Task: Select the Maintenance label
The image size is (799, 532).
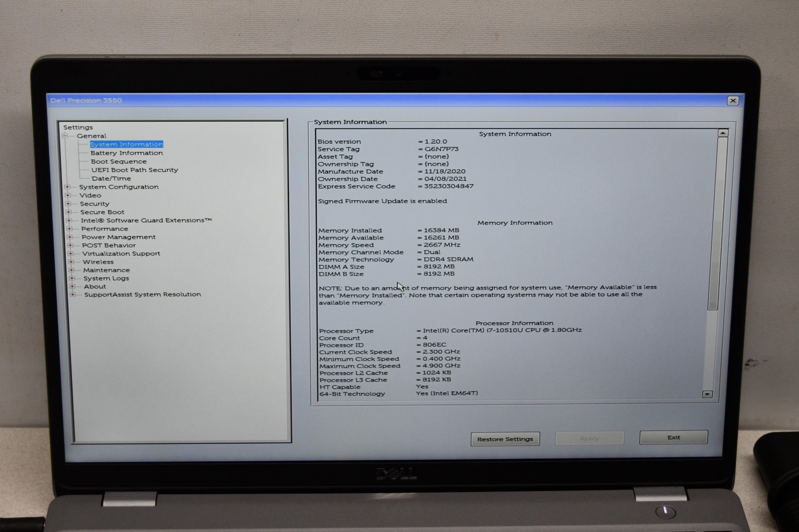Action: click(106, 270)
